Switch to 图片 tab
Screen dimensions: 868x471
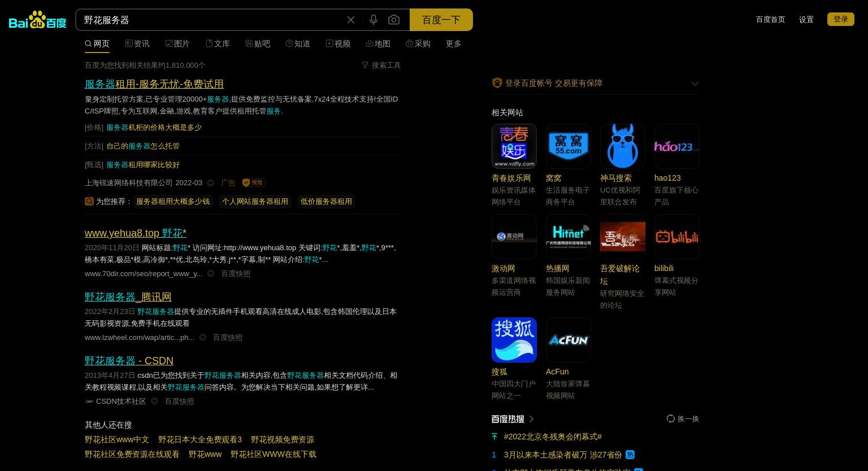pos(177,43)
